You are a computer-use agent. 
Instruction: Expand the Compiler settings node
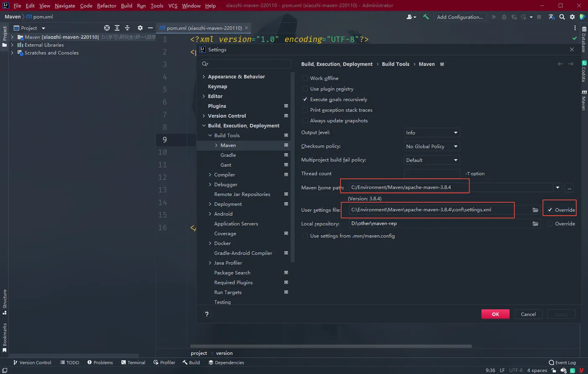tap(210, 174)
